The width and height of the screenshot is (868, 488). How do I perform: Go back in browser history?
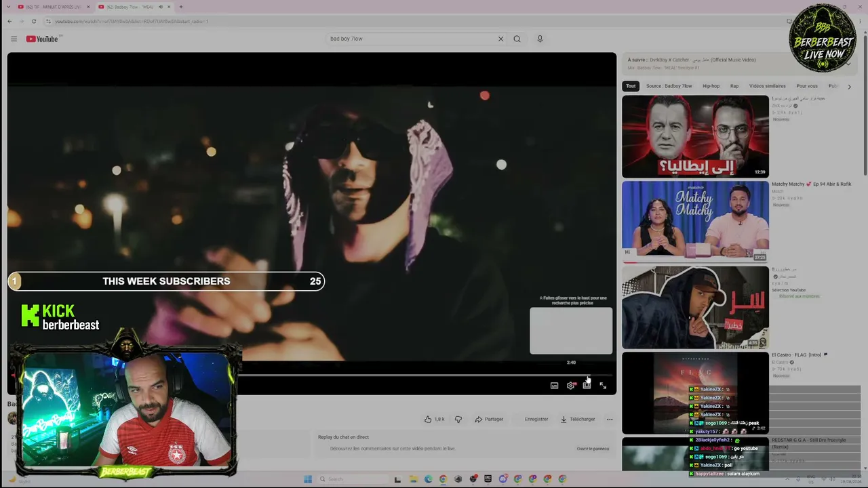point(9,21)
